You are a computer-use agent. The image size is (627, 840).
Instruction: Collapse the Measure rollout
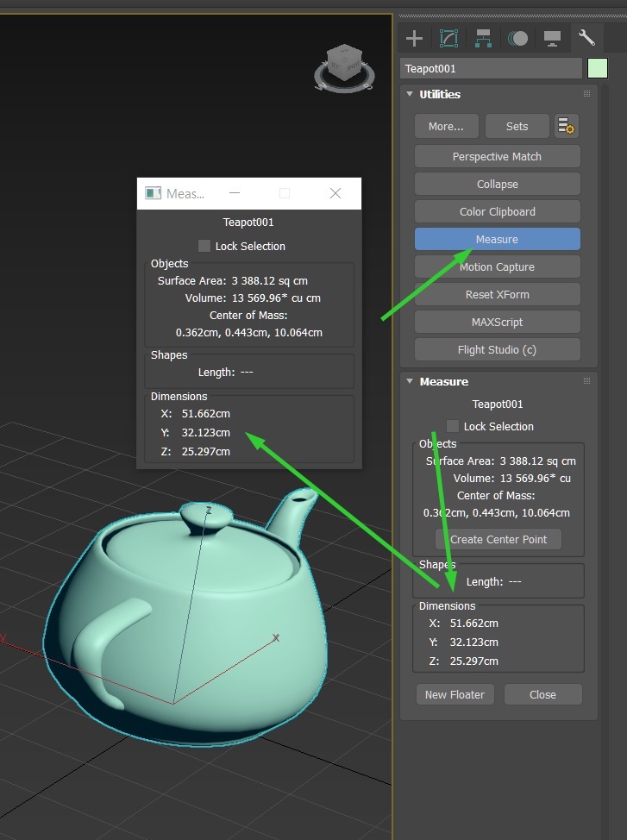(x=410, y=381)
